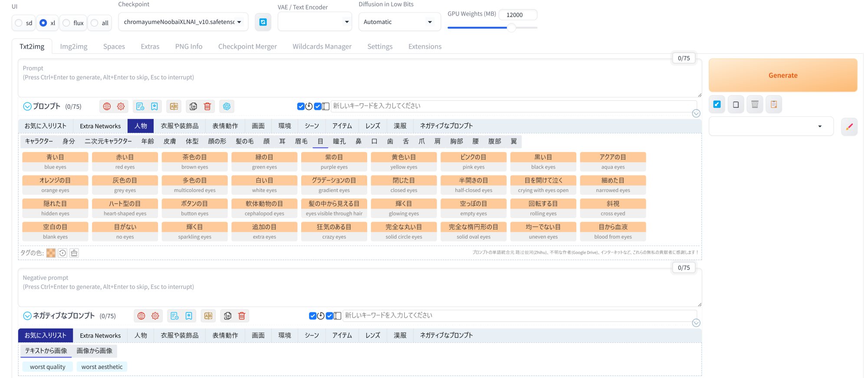Screen dimensions: 868x378
Task: Switch to the Img2img tab
Action: (73, 46)
